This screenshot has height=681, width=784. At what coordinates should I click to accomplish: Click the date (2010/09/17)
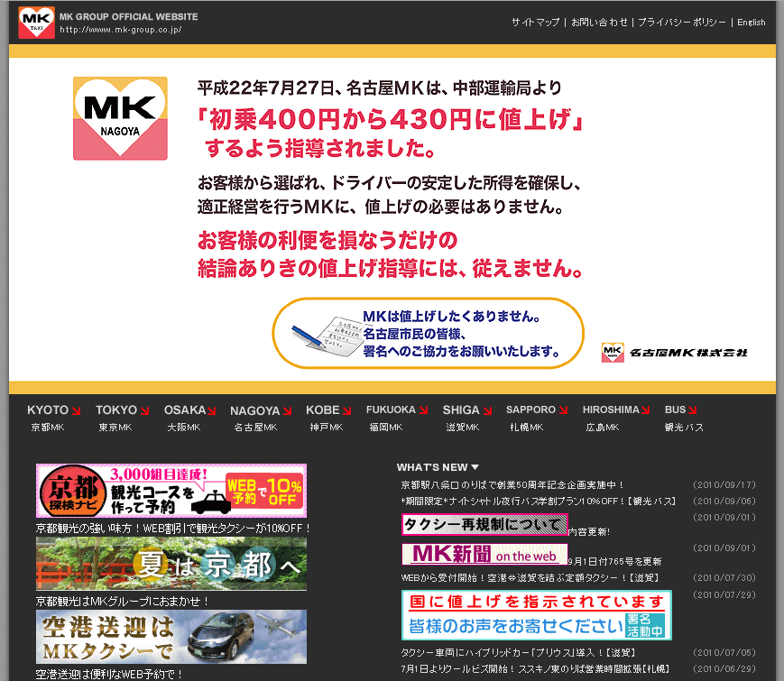tap(724, 484)
